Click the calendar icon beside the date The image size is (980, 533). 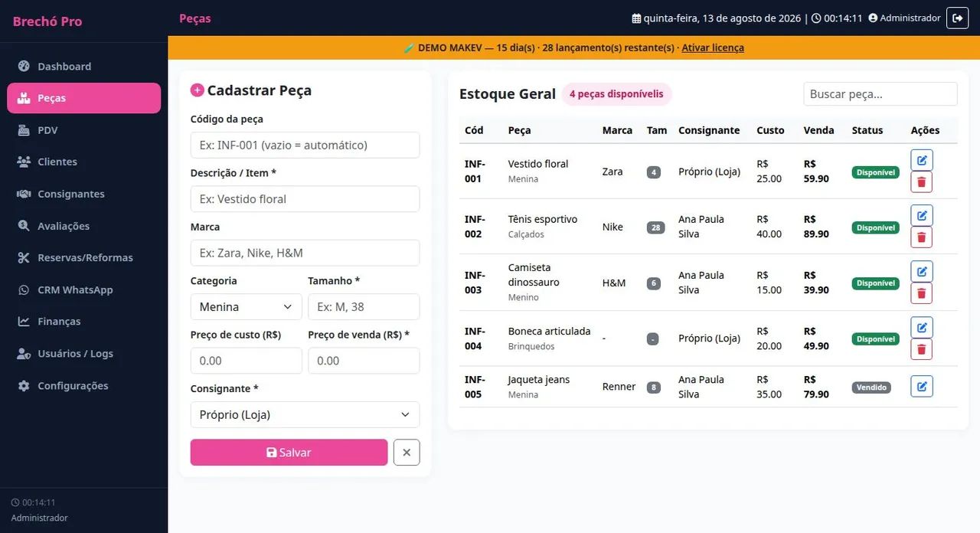(x=636, y=18)
